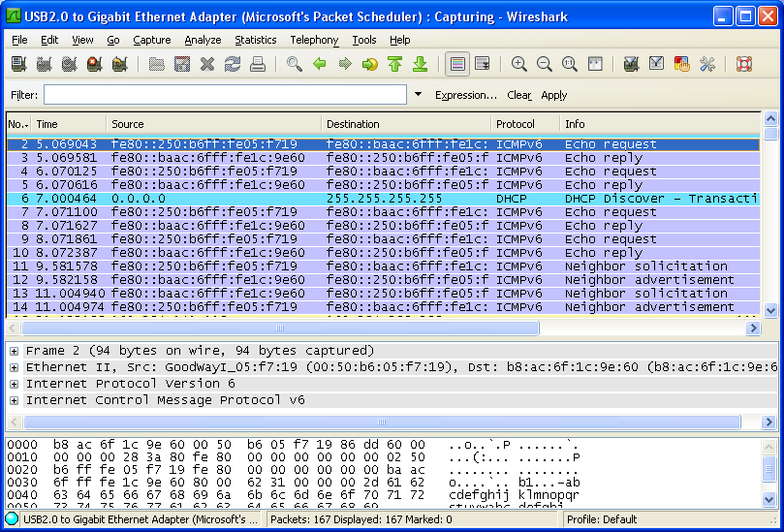Zoom out toolbar icon

(545, 64)
